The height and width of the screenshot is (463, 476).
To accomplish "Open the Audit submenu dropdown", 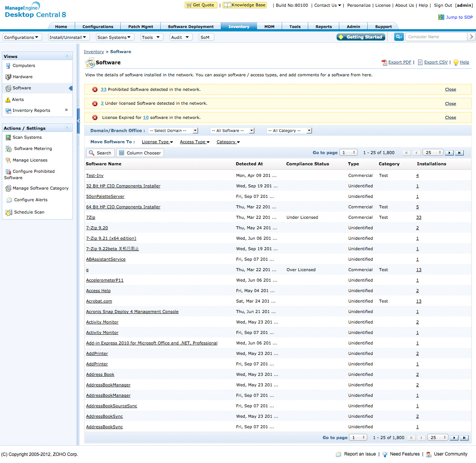I will point(181,37).
